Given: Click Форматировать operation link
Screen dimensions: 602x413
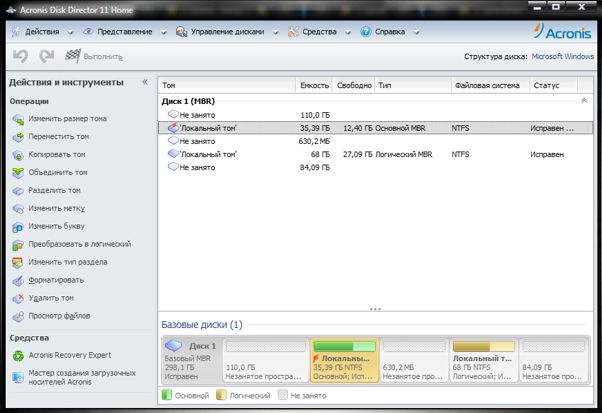Looking at the screenshot, I should (56, 280).
